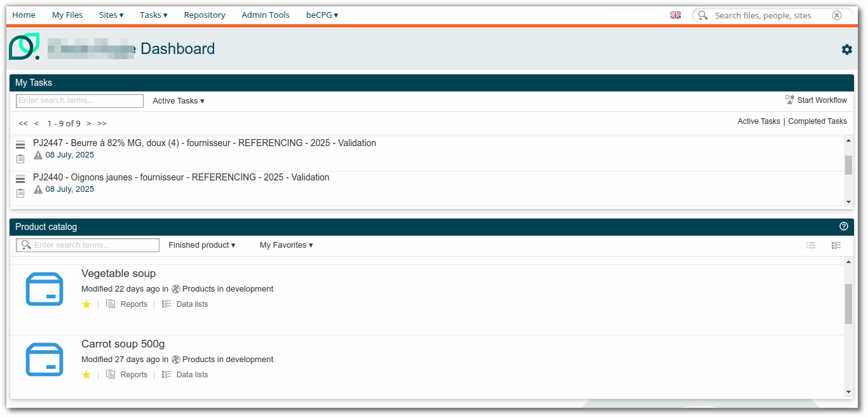Open My Files in the top menu

(67, 15)
